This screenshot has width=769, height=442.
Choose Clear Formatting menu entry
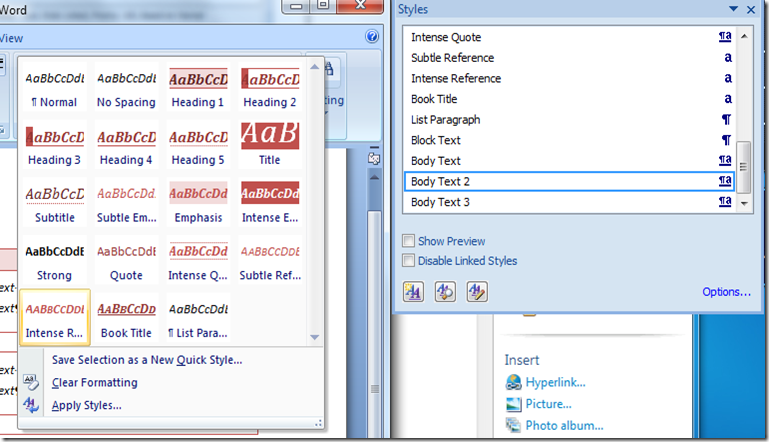pos(95,382)
